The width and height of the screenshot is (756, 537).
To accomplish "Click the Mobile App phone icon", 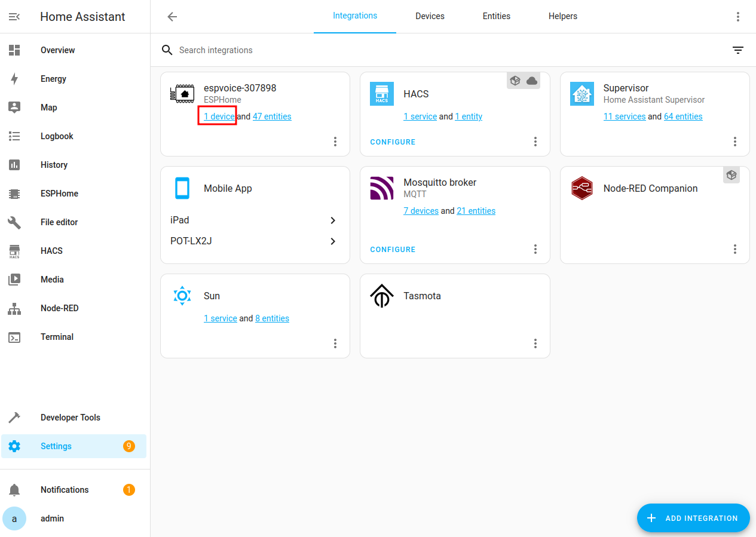I will coord(182,188).
